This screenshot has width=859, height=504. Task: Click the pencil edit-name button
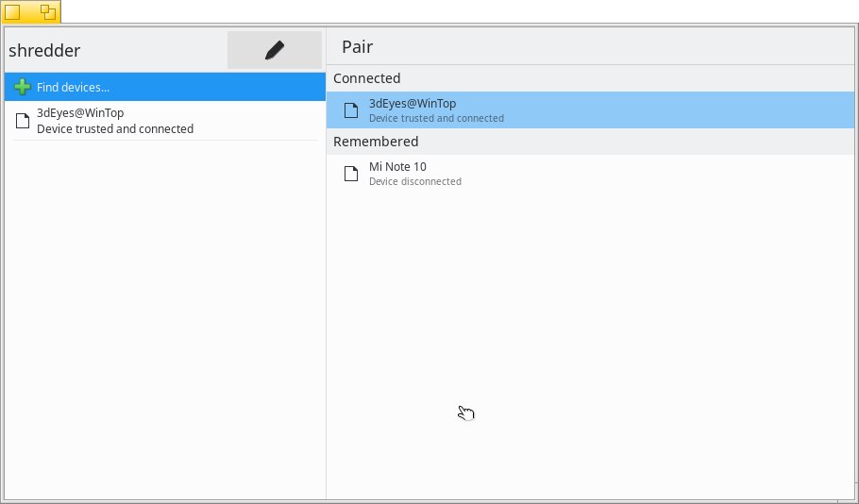275,50
